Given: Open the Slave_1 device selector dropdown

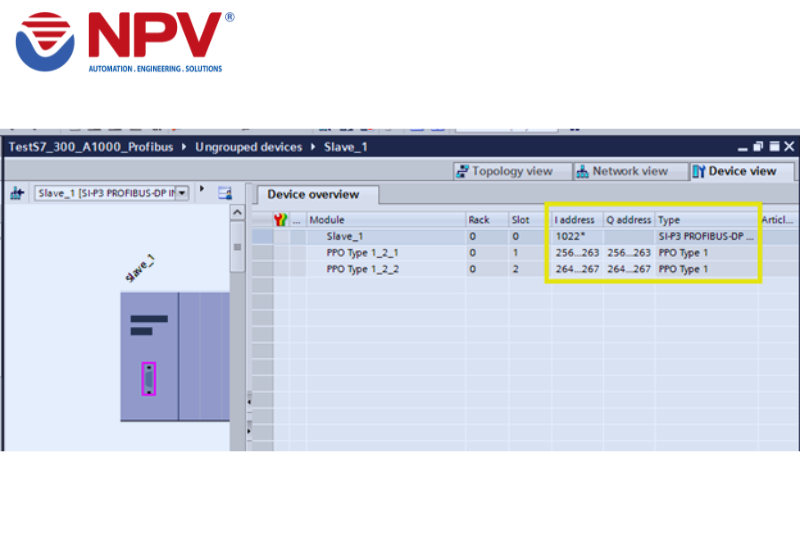Looking at the screenshot, I should [x=182, y=193].
